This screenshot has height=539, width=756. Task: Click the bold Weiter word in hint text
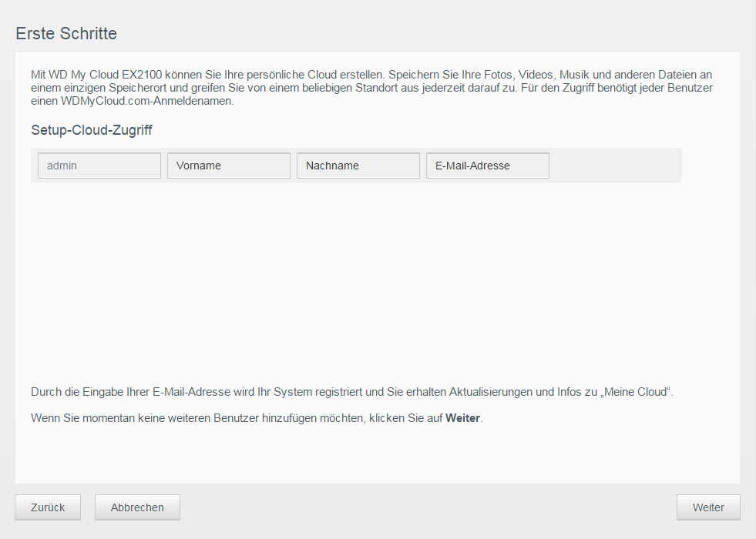point(462,418)
